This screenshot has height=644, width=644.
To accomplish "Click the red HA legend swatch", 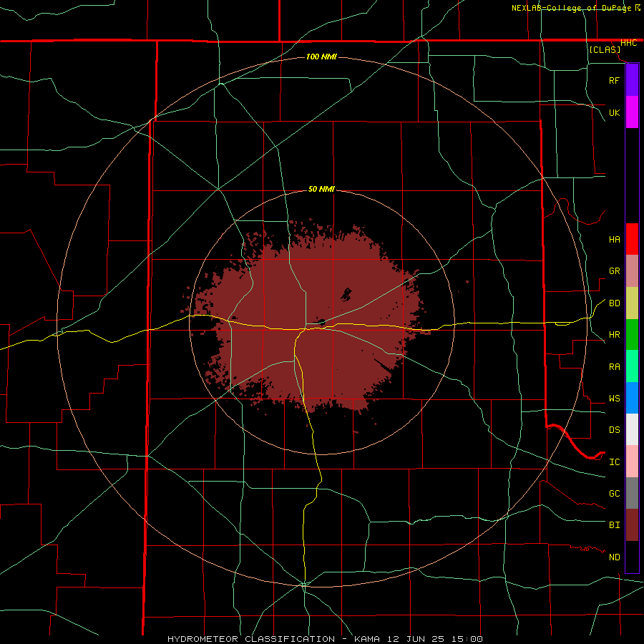I will pyautogui.click(x=632, y=239).
